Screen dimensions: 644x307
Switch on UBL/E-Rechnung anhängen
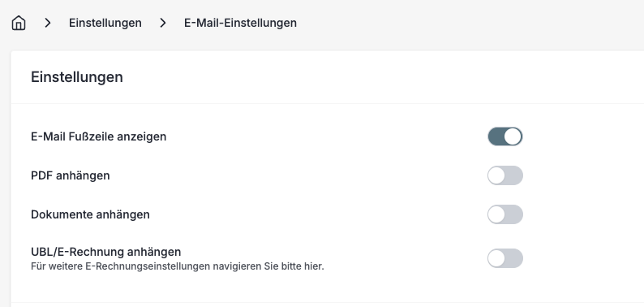[504, 258]
